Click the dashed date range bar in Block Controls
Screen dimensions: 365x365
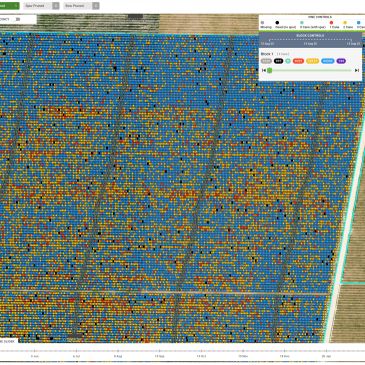click(x=310, y=40)
